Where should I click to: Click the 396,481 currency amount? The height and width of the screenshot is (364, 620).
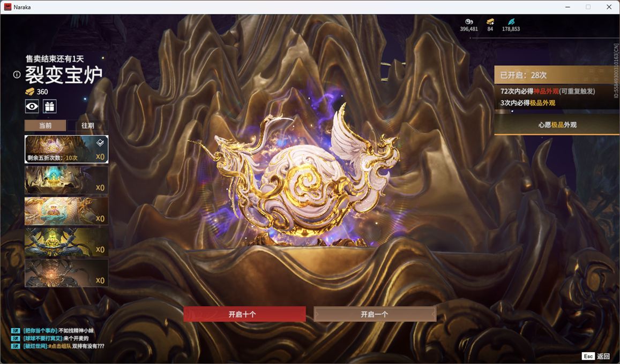click(x=469, y=29)
